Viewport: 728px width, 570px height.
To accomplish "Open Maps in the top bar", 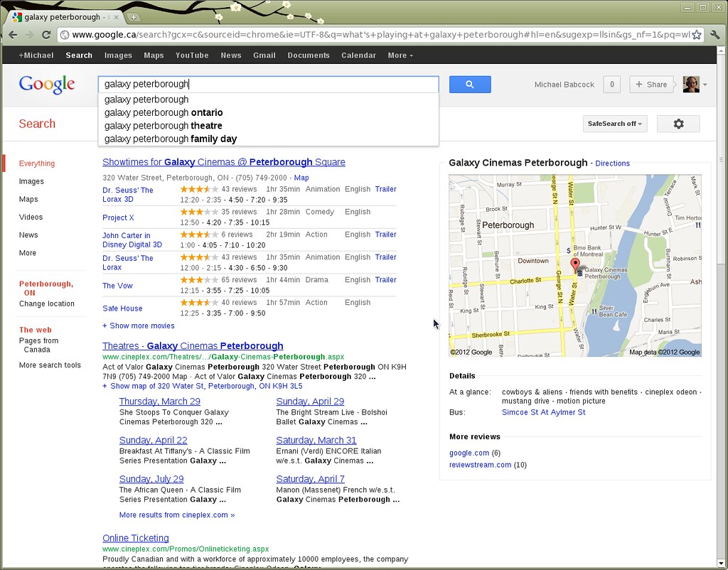I will pos(154,55).
